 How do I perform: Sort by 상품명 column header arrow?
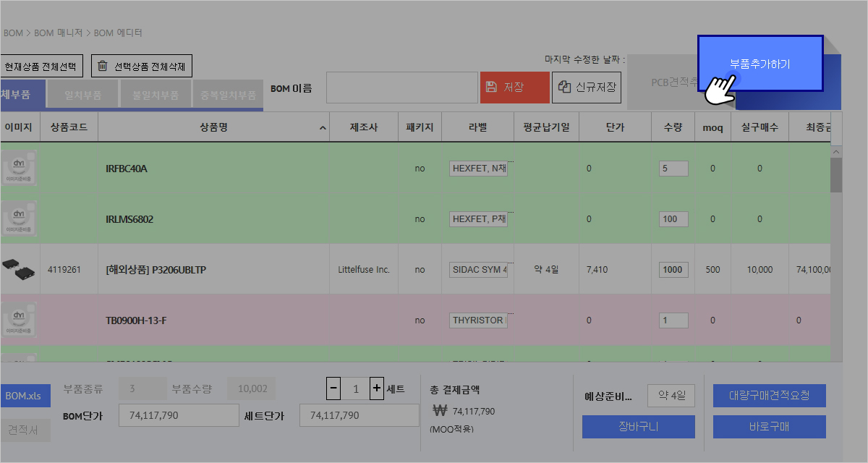coord(322,128)
